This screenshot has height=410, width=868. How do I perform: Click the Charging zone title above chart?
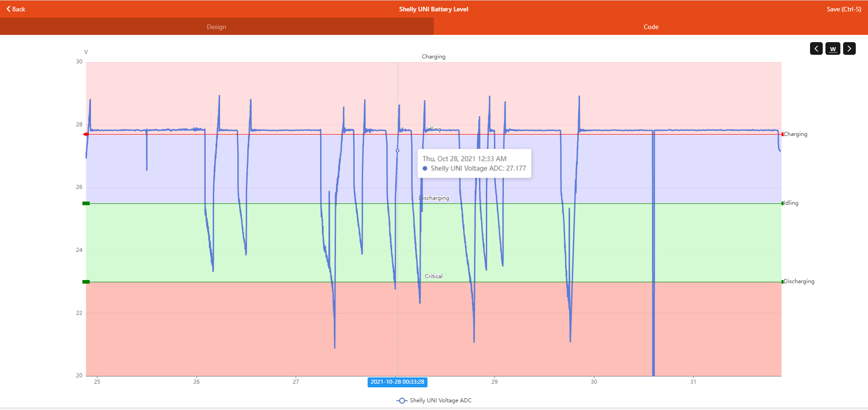point(433,57)
